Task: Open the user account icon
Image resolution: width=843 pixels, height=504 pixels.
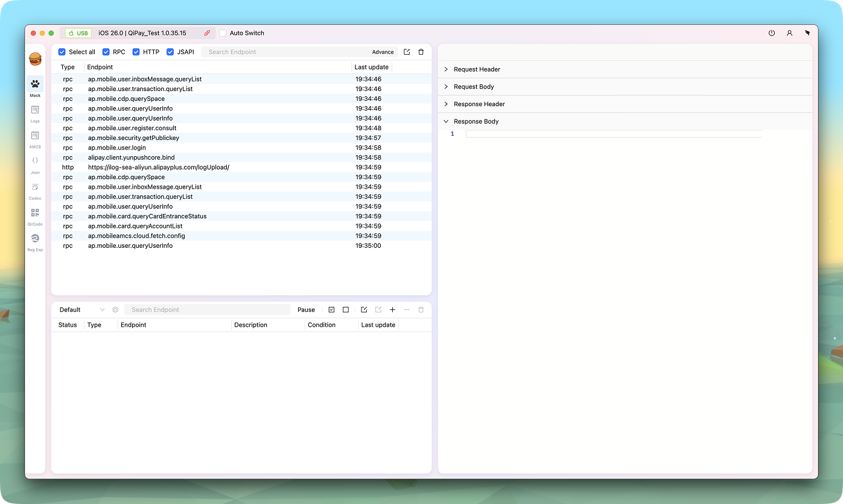Action: click(789, 33)
